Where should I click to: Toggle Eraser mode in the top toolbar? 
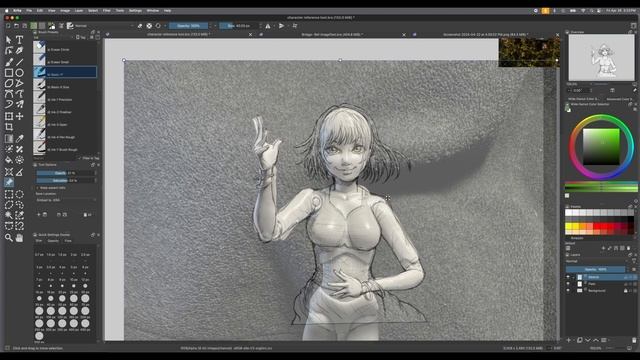[140, 26]
